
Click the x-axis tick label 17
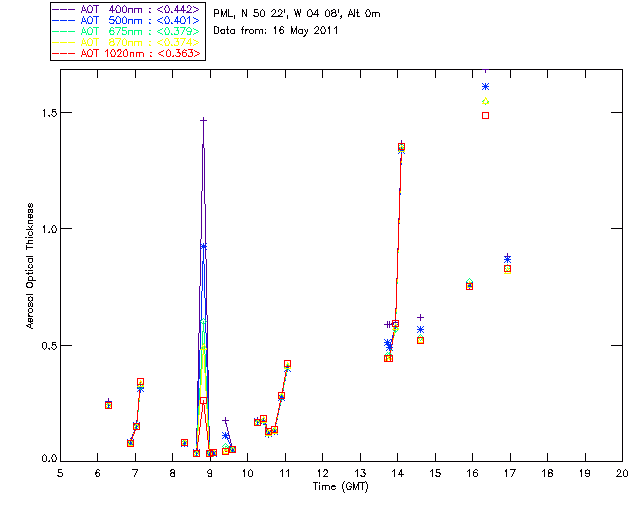coord(510,473)
